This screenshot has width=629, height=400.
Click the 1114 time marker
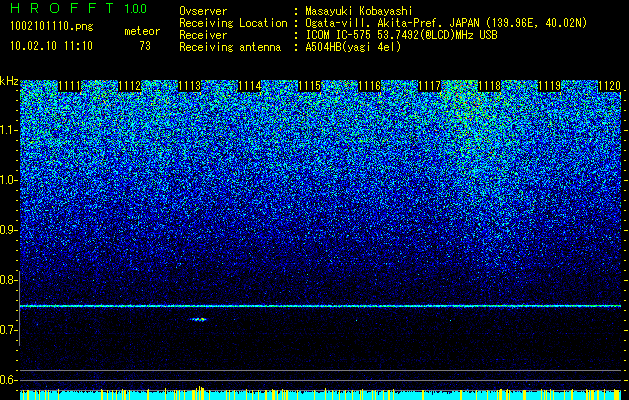(250, 86)
